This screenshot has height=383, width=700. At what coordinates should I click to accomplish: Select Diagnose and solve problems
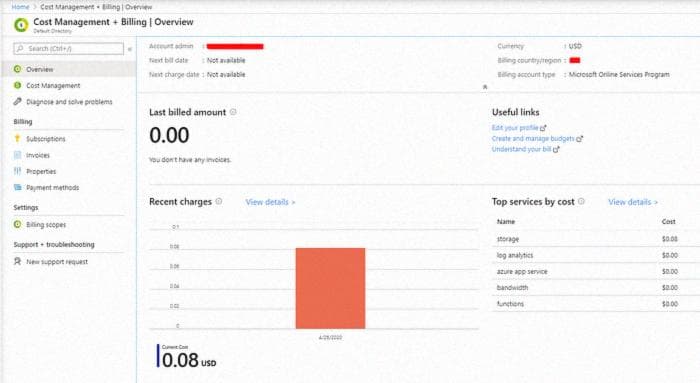tap(68, 102)
